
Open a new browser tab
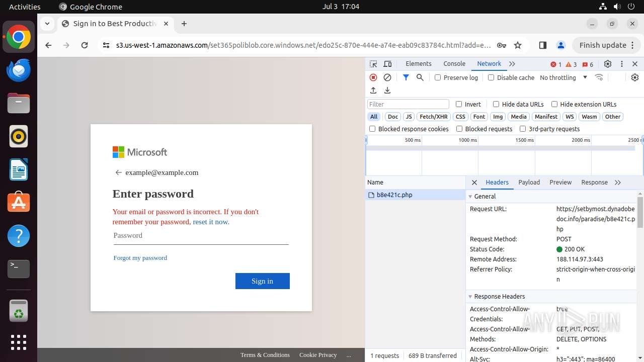click(184, 24)
